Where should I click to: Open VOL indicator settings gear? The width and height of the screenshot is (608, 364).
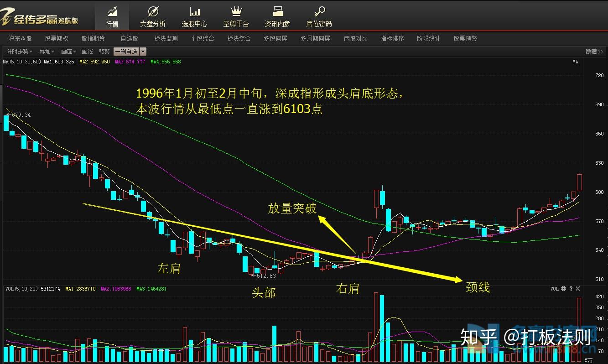pos(563,289)
